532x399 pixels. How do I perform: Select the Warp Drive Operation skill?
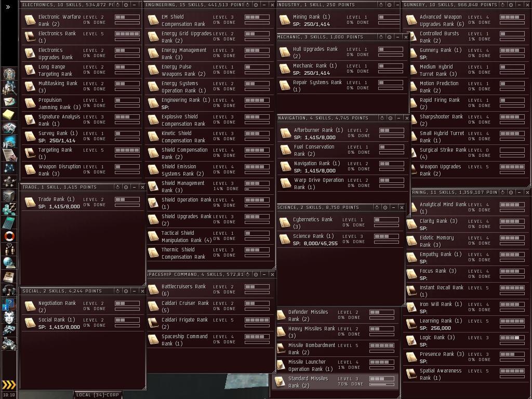(x=343, y=183)
